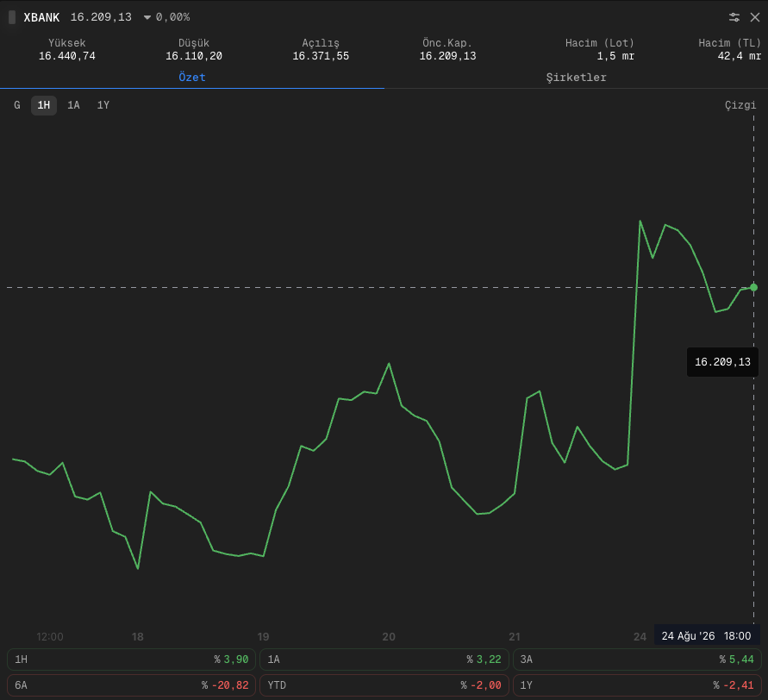Viewport: 768px width, 700px height.
Task: Close the XBANK panel
Action: 755,17
